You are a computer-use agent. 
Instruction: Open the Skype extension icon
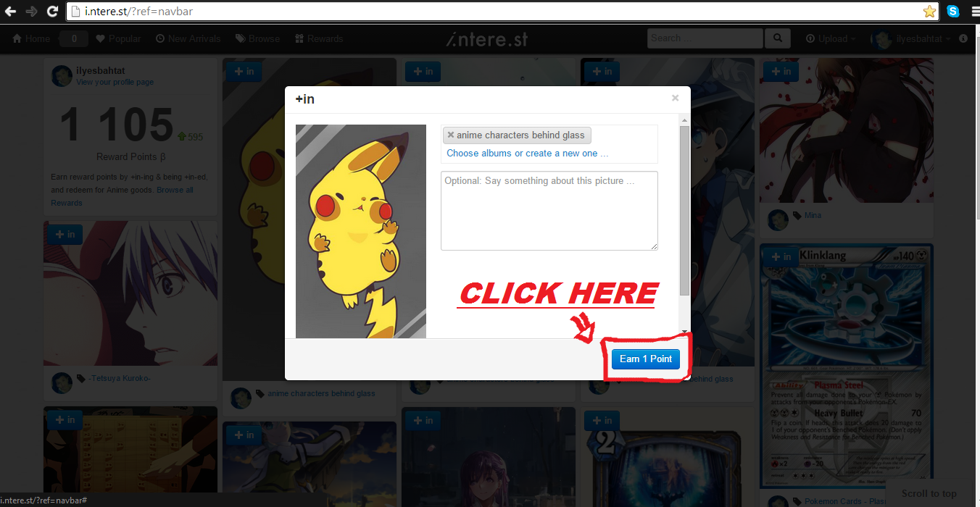pyautogui.click(x=953, y=12)
